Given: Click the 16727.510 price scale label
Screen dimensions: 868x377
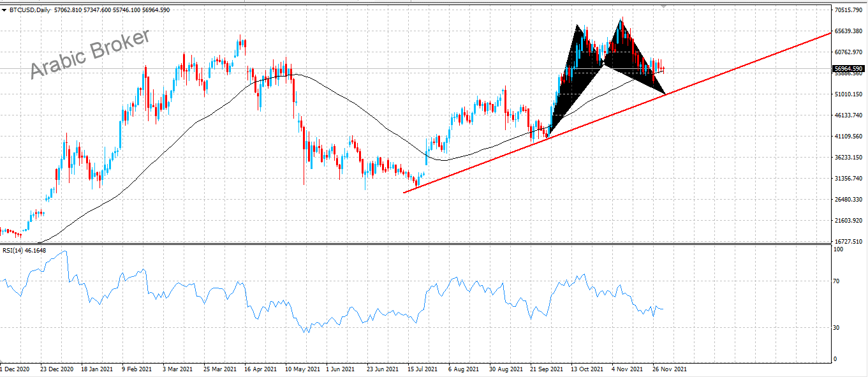Looking at the screenshot, I should [848, 242].
